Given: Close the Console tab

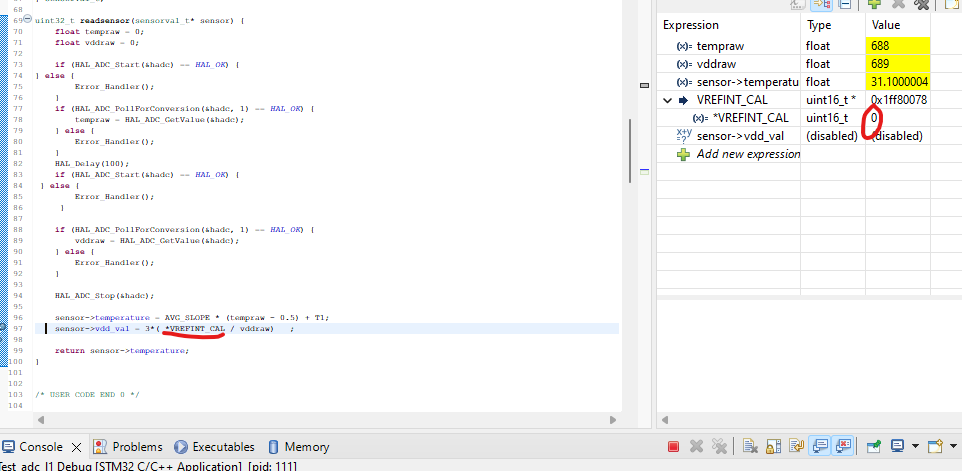Looking at the screenshot, I should (x=77, y=446).
